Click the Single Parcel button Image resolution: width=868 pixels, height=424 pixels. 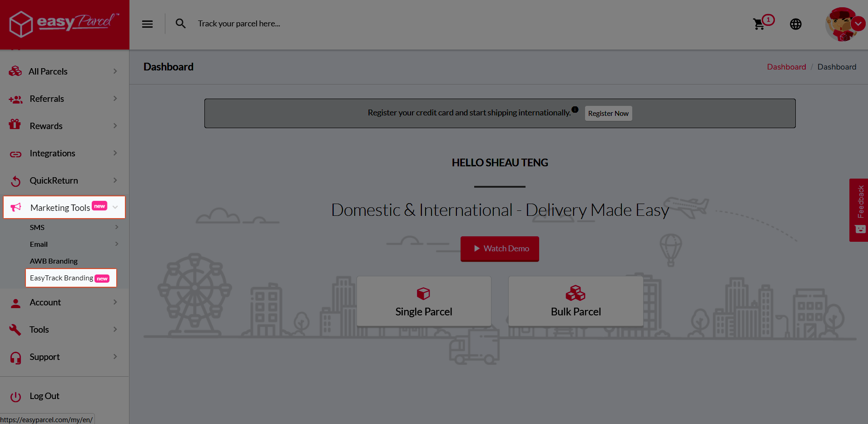(424, 301)
